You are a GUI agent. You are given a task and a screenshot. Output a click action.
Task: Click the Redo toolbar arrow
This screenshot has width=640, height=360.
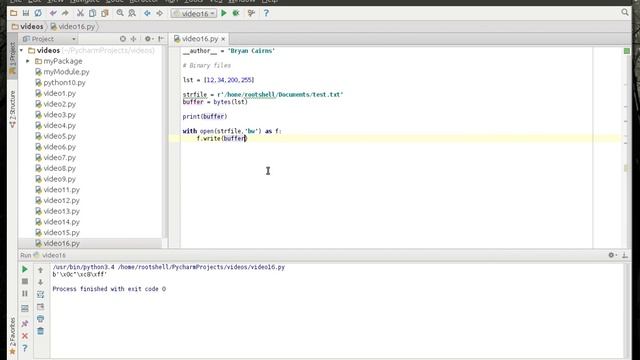[65, 13]
